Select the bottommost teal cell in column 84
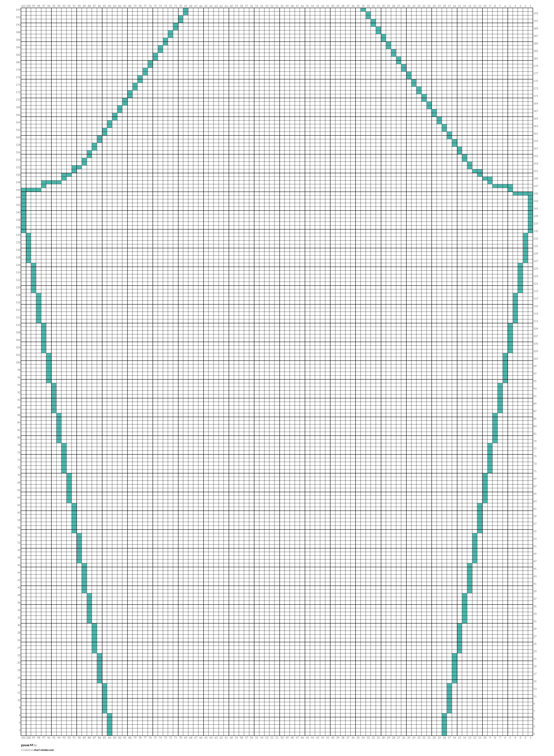This screenshot has height=756, width=554. [x=110, y=734]
